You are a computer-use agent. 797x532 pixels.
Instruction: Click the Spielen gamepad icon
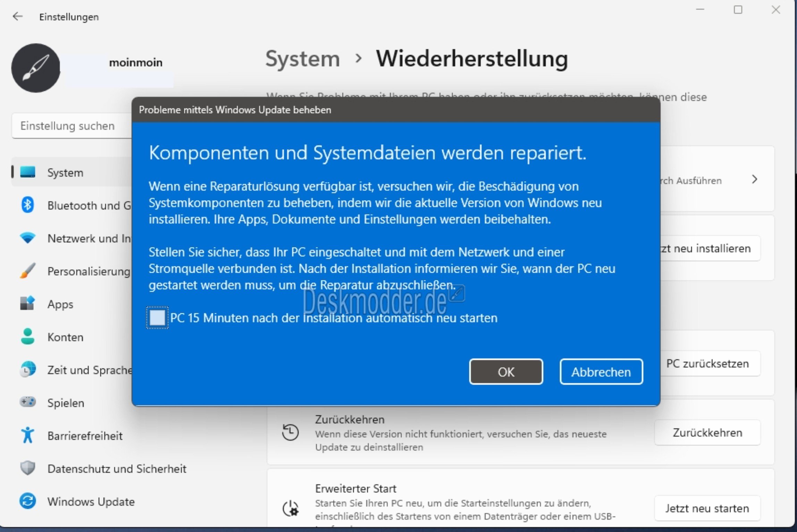coord(27,402)
